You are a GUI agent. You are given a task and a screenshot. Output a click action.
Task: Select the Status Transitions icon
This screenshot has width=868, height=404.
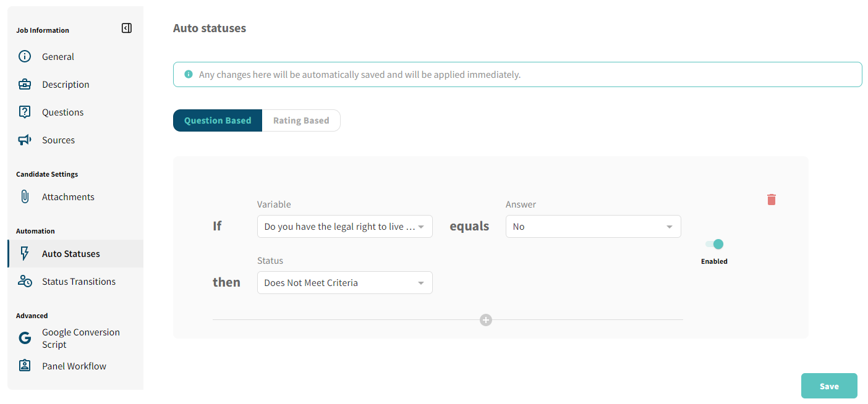point(24,281)
